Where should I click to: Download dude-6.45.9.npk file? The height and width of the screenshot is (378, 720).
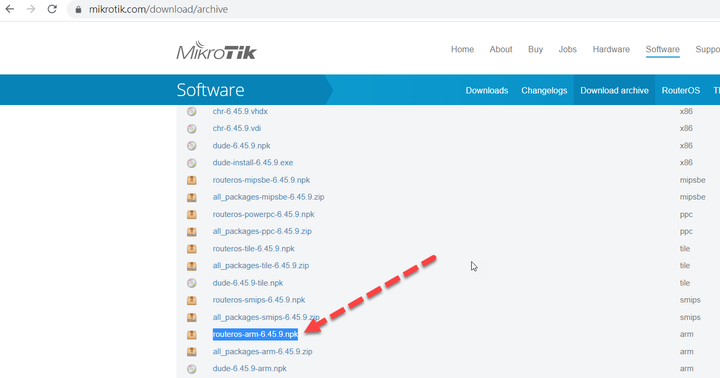pyautogui.click(x=242, y=146)
